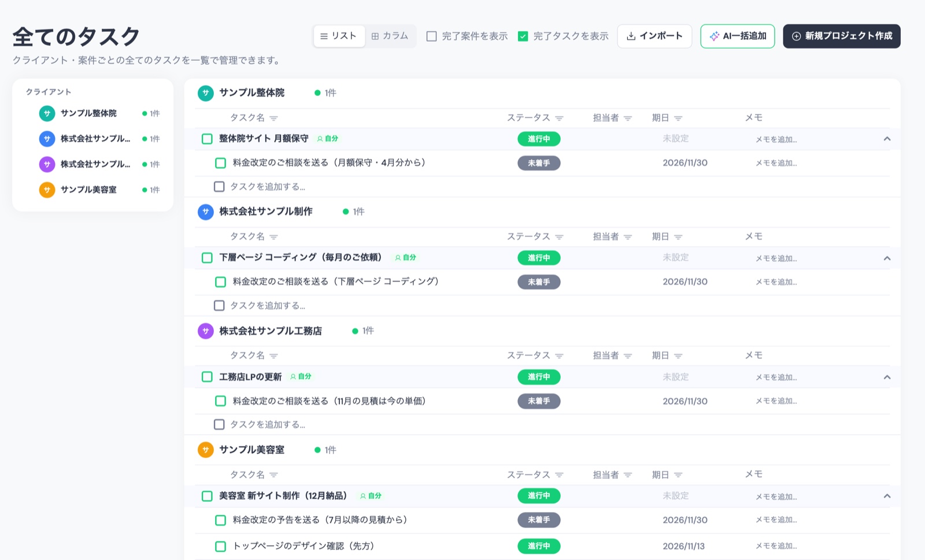
Task: Click the 新規プロジェクト作成 button
Action: tap(842, 36)
